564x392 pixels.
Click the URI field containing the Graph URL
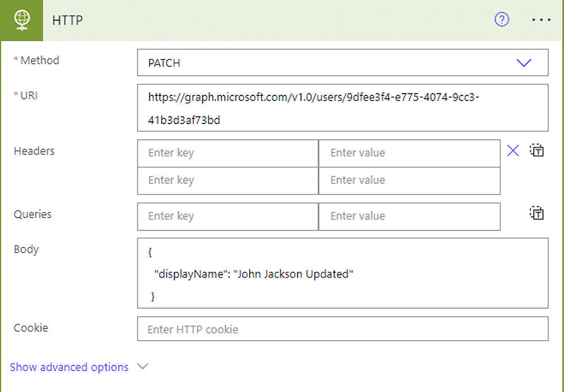pyautogui.click(x=342, y=107)
